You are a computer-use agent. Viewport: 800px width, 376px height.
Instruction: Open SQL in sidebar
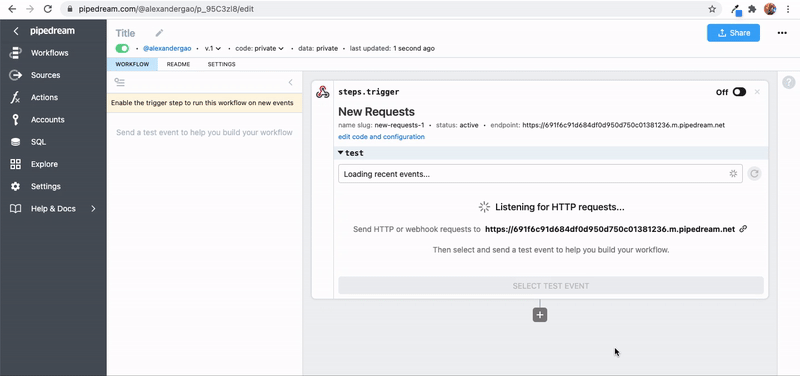coord(38,142)
